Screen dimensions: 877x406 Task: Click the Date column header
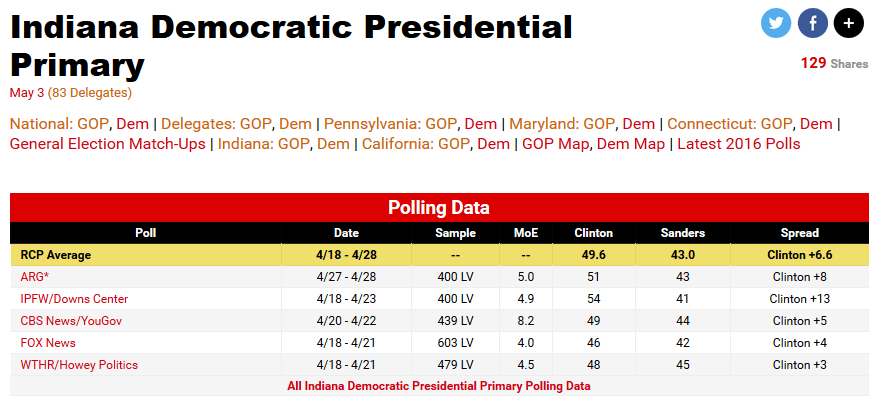point(346,233)
